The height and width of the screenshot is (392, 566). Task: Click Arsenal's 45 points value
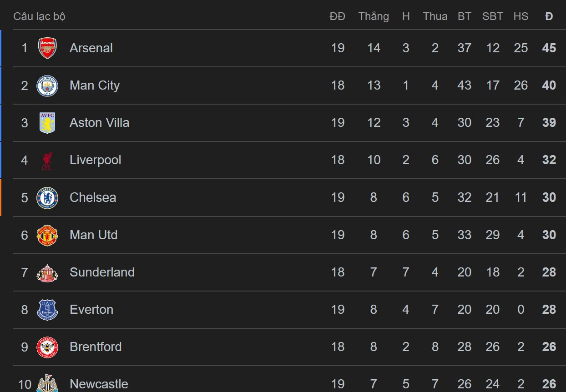tap(549, 48)
